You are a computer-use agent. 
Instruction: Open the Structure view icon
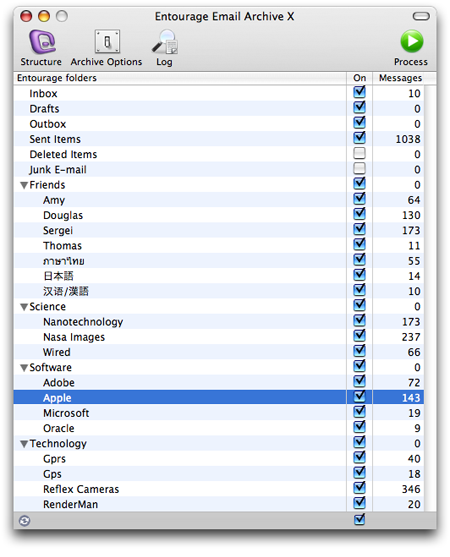(x=42, y=42)
